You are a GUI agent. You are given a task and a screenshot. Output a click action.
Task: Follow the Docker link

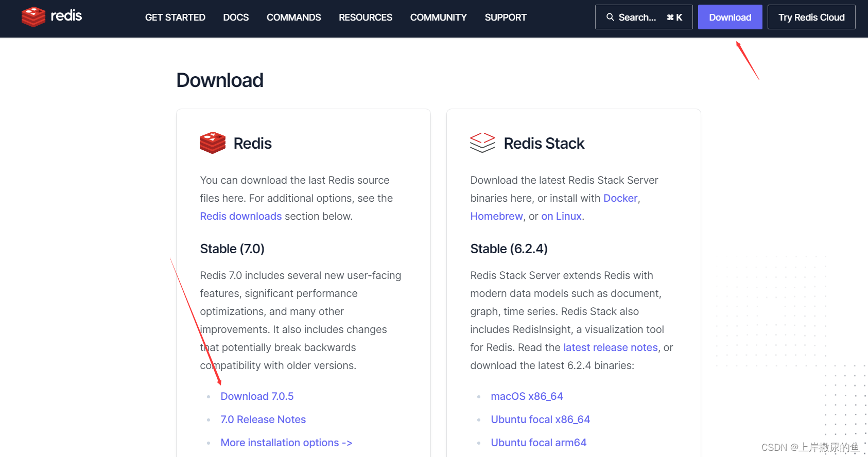620,198
